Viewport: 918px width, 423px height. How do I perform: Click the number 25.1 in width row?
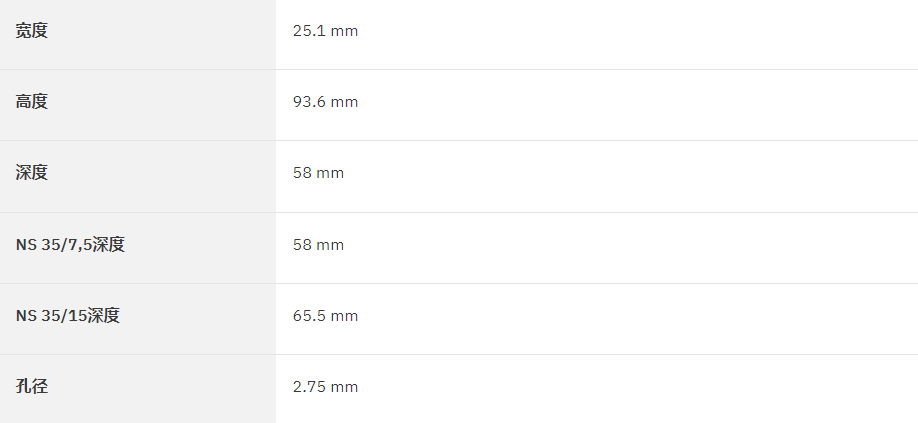pos(309,31)
